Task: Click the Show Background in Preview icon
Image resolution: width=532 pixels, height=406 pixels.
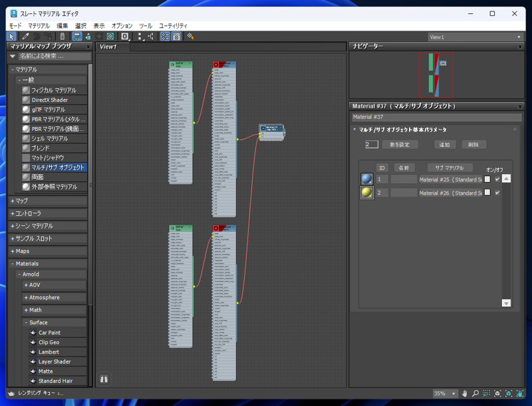Action: (110, 37)
